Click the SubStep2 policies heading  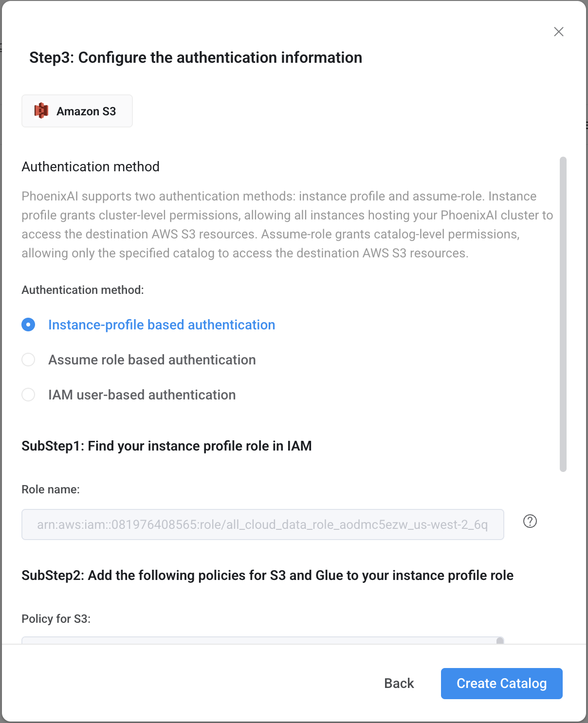(268, 576)
